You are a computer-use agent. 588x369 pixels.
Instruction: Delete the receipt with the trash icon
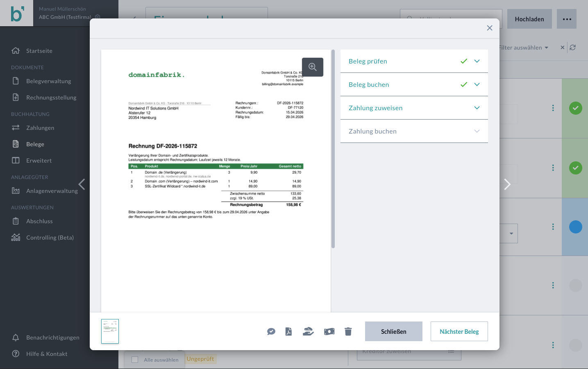(348, 332)
